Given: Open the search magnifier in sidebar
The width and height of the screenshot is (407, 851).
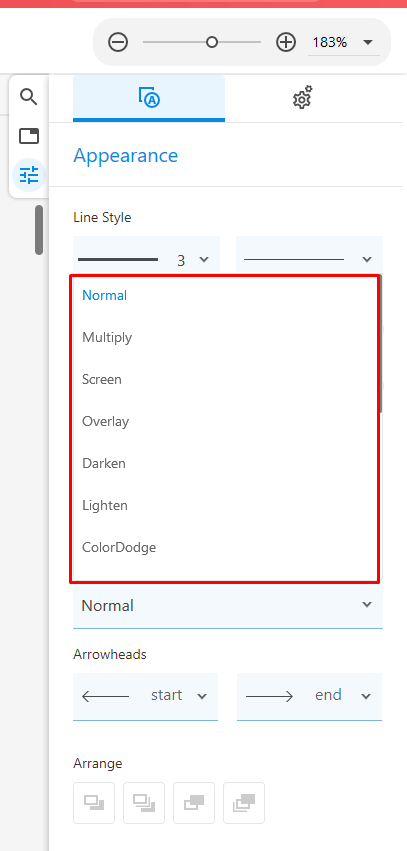Looking at the screenshot, I should (x=29, y=97).
